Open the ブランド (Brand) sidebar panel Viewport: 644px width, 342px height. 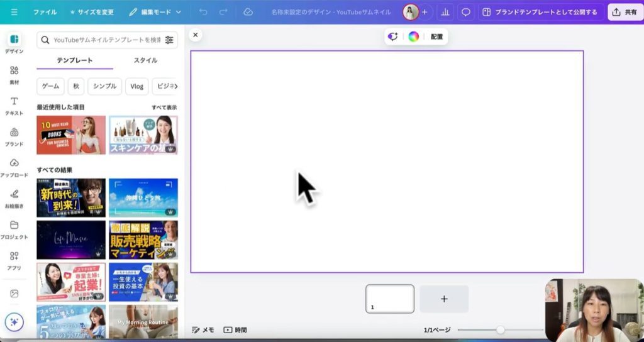[x=14, y=136]
